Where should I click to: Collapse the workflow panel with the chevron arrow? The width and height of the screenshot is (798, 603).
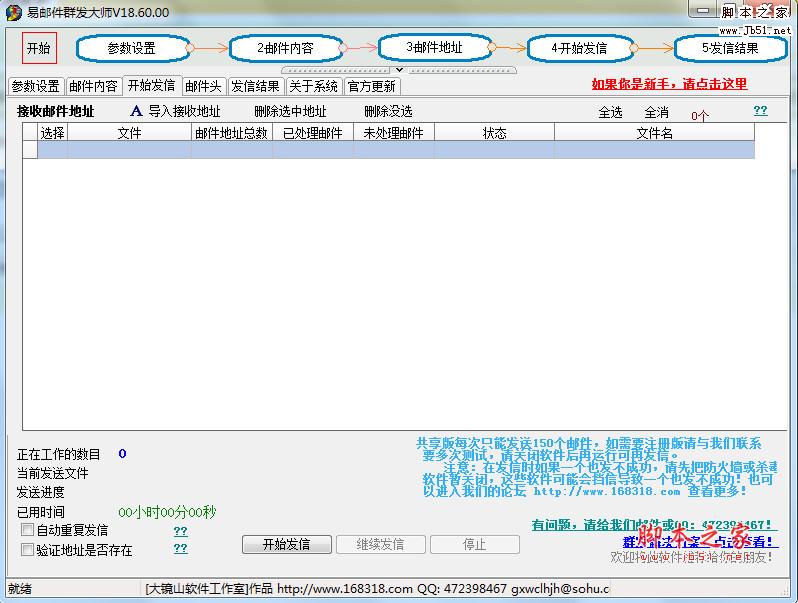[x=400, y=70]
